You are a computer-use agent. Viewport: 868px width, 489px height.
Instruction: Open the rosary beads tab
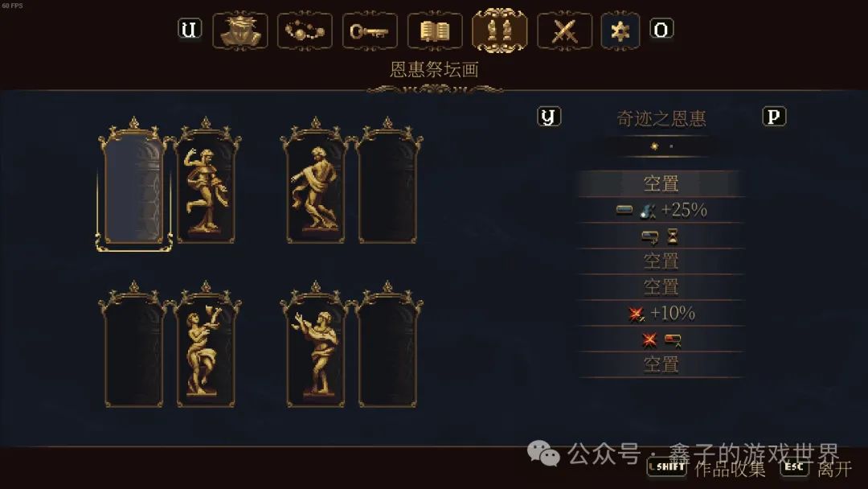[305, 31]
